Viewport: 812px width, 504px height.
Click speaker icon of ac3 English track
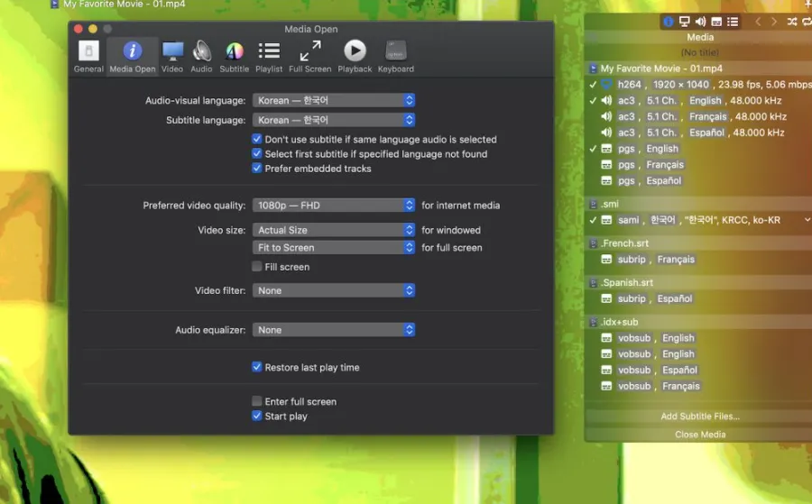[x=606, y=100]
